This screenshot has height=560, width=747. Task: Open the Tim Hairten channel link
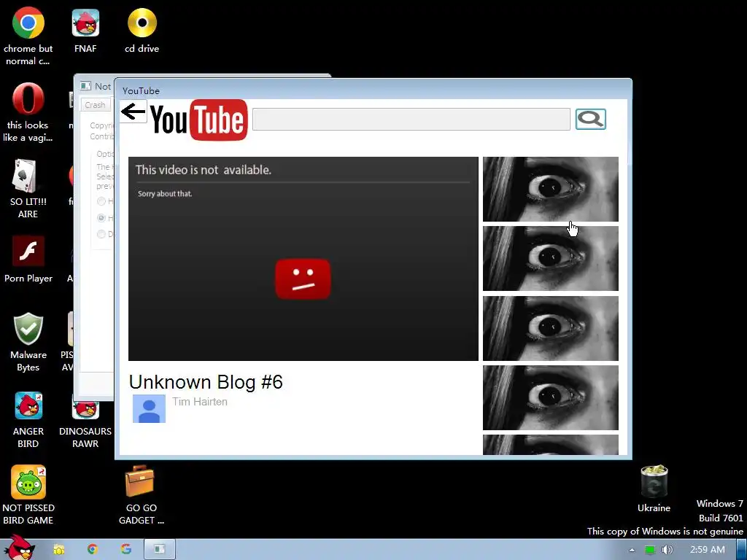click(200, 402)
